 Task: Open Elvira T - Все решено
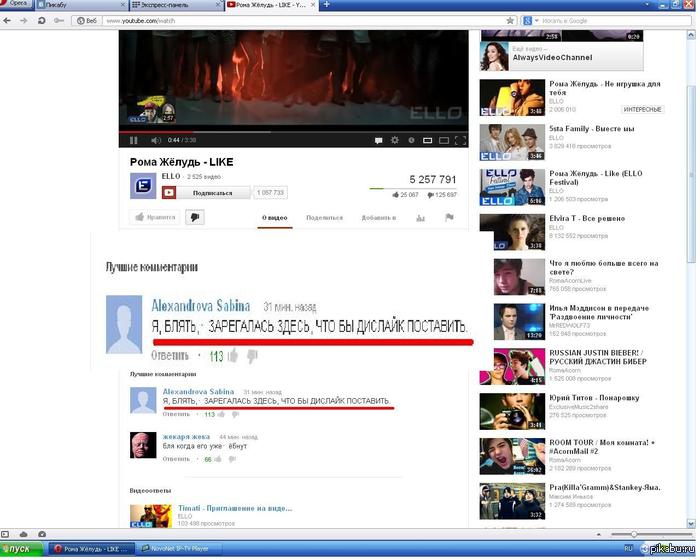(587, 218)
